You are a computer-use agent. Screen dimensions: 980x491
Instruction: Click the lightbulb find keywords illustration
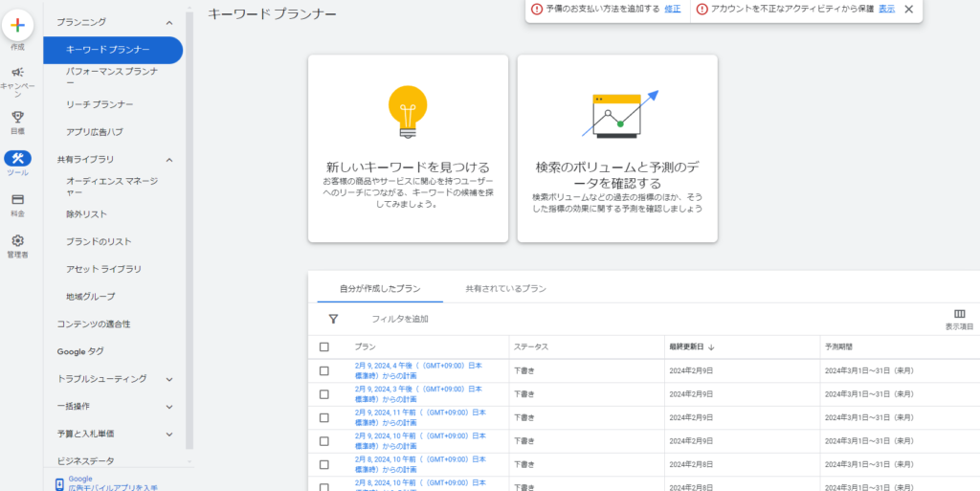tap(408, 111)
